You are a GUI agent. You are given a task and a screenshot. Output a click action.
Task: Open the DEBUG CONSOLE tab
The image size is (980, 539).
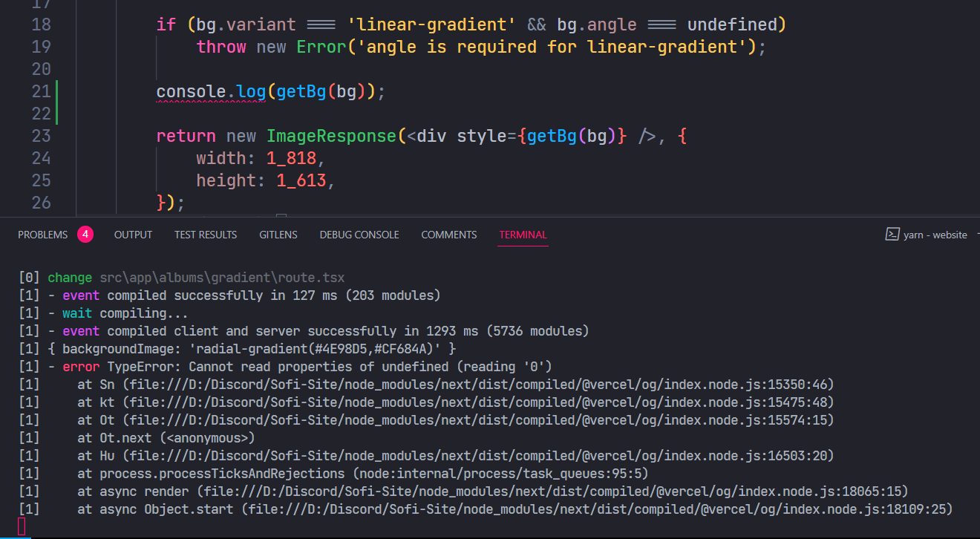tap(359, 235)
